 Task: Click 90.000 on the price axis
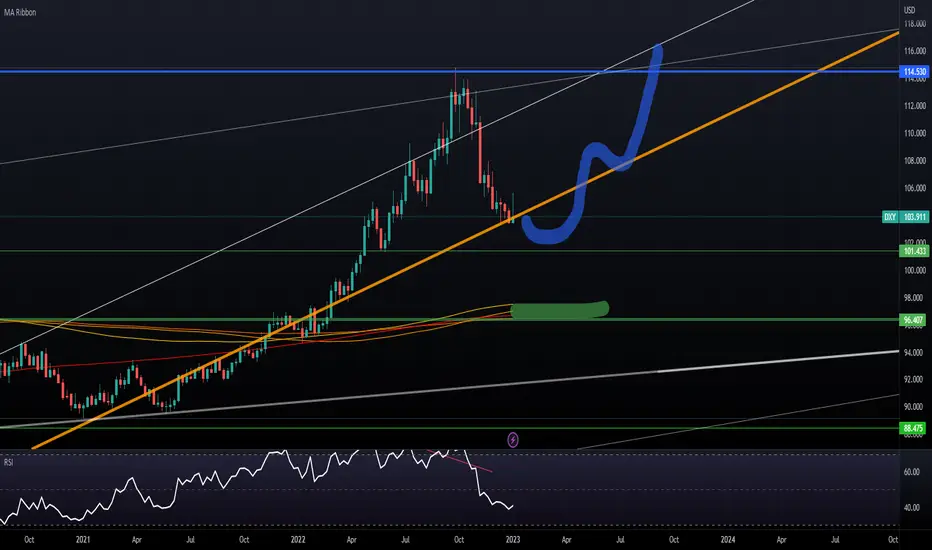914,407
